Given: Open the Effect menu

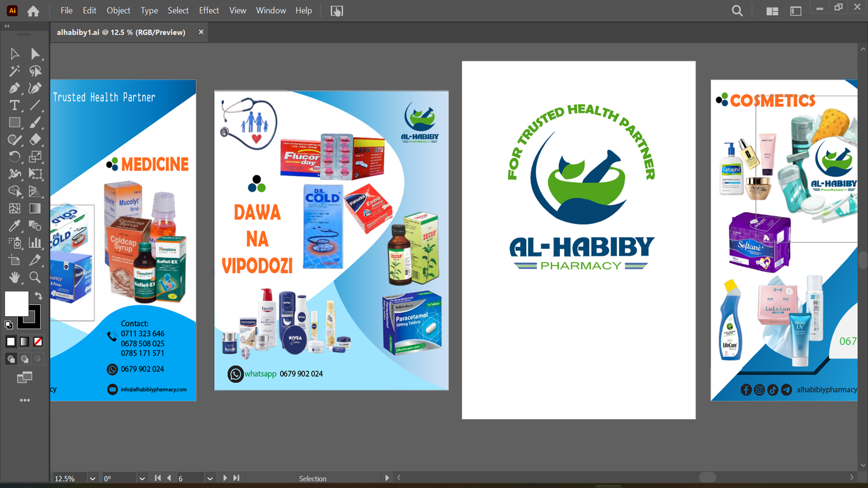Looking at the screenshot, I should [209, 10].
